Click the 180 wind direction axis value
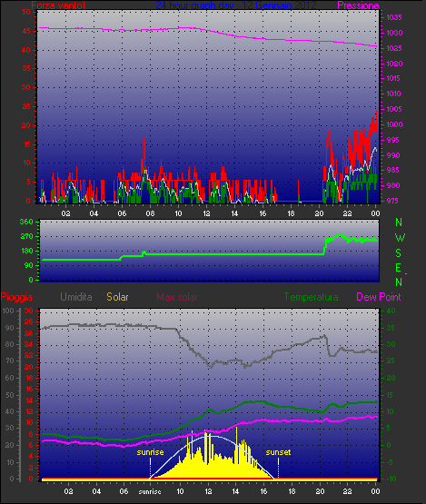 click(26, 251)
